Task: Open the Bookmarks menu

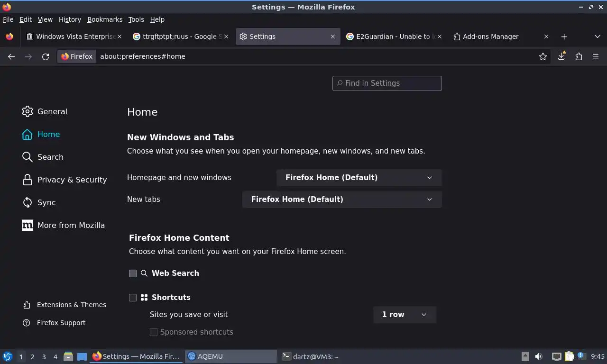Action: [x=105, y=19]
